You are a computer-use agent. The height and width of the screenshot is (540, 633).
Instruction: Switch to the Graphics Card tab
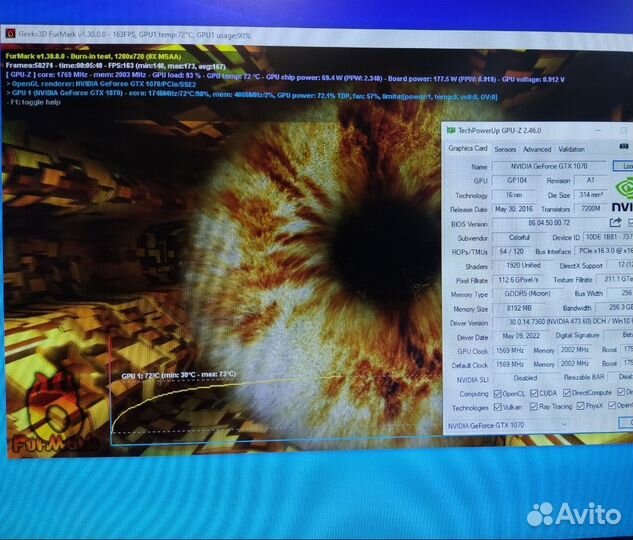coord(467,149)
